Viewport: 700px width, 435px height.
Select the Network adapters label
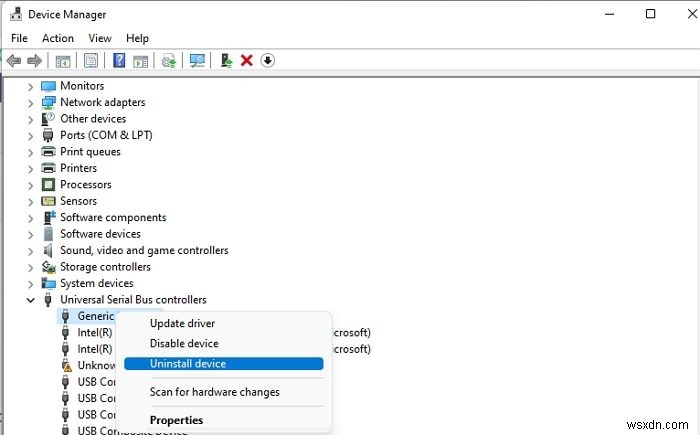(103, 102)
